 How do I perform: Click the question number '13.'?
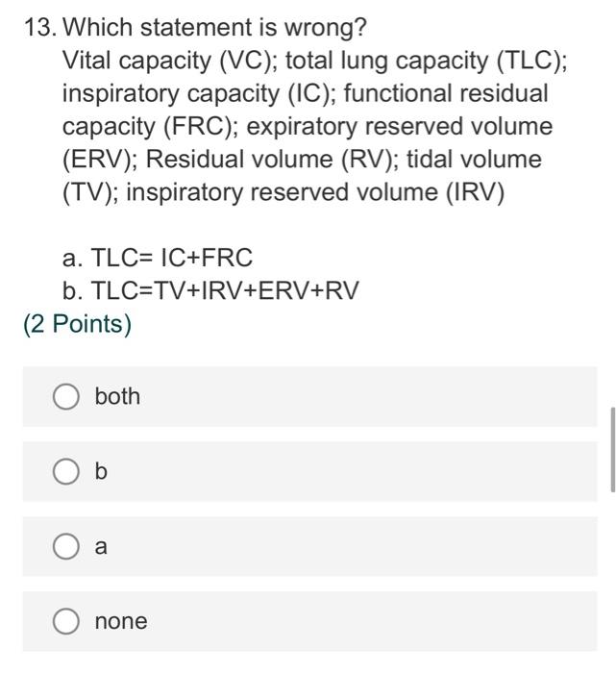[40, 28]
